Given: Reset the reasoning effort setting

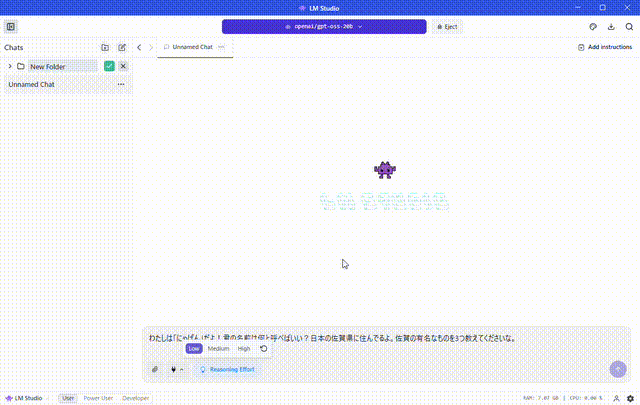Looking at the screenshot, I should click(x=264, y=349).
